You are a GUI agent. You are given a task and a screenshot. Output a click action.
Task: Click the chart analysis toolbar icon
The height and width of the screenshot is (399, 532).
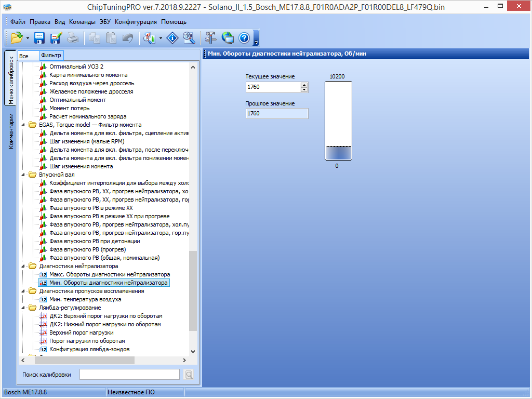click(149, 37)
